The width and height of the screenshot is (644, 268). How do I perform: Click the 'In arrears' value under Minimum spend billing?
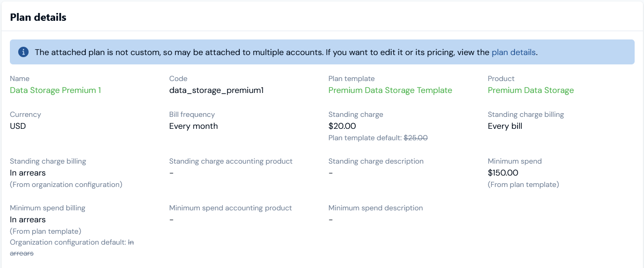coord(28,220)
